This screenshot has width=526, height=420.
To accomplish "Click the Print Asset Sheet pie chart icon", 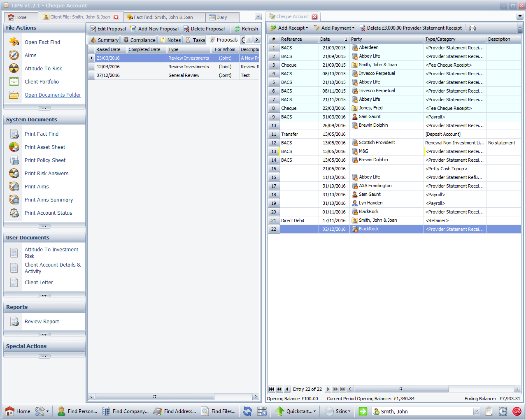I will coord(14,147).
